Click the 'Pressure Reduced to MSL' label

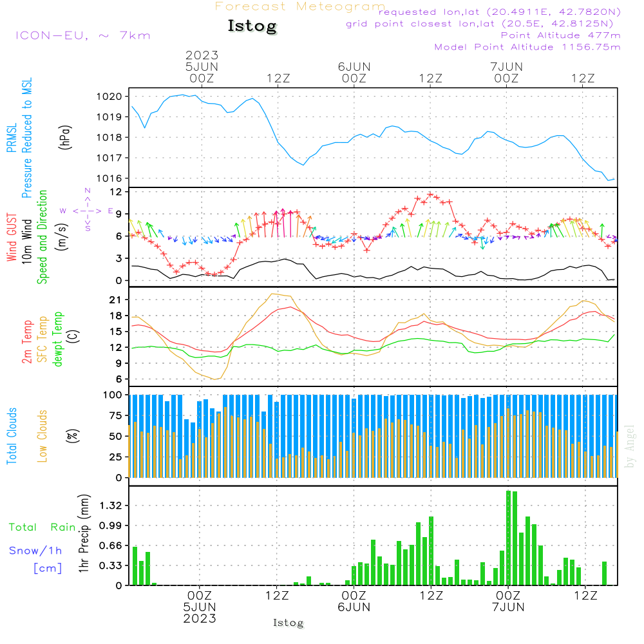click(x=26, y=138)
